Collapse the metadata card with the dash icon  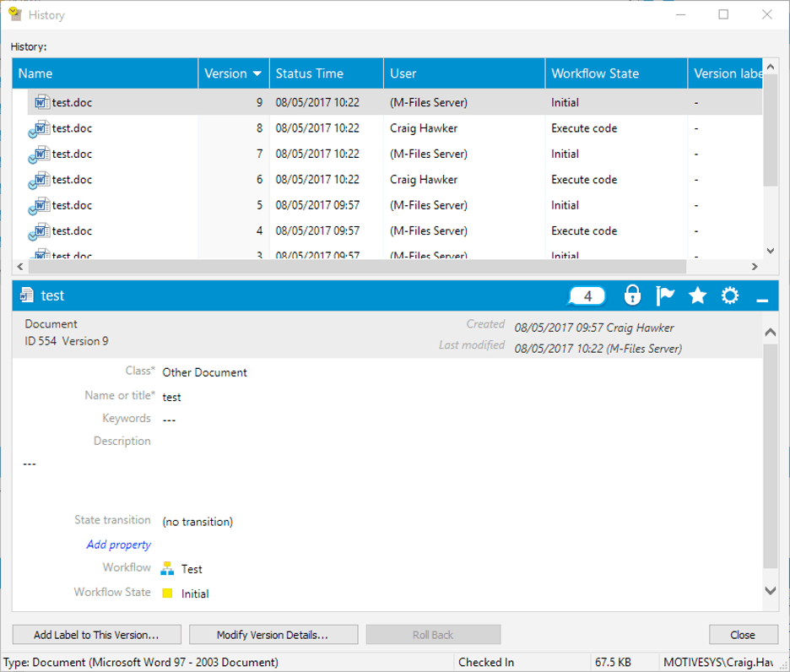pyautogui.click(x=763, y=297)
